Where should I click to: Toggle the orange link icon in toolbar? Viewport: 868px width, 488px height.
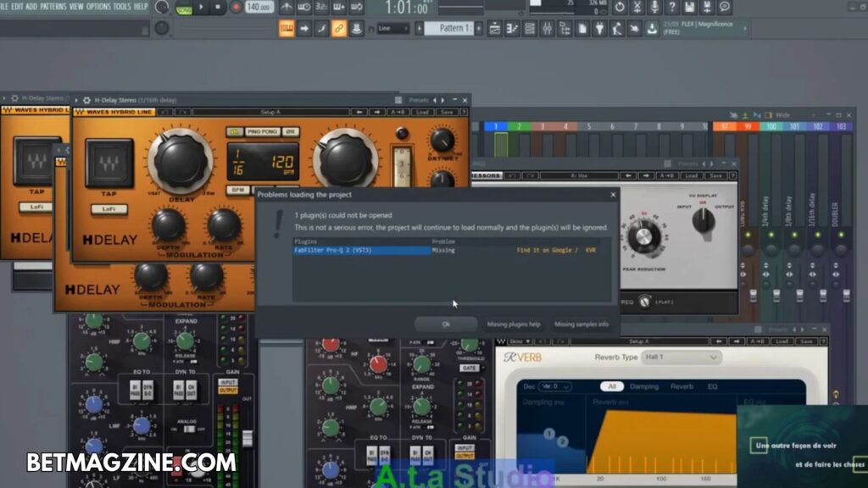[x=339, y=28]
